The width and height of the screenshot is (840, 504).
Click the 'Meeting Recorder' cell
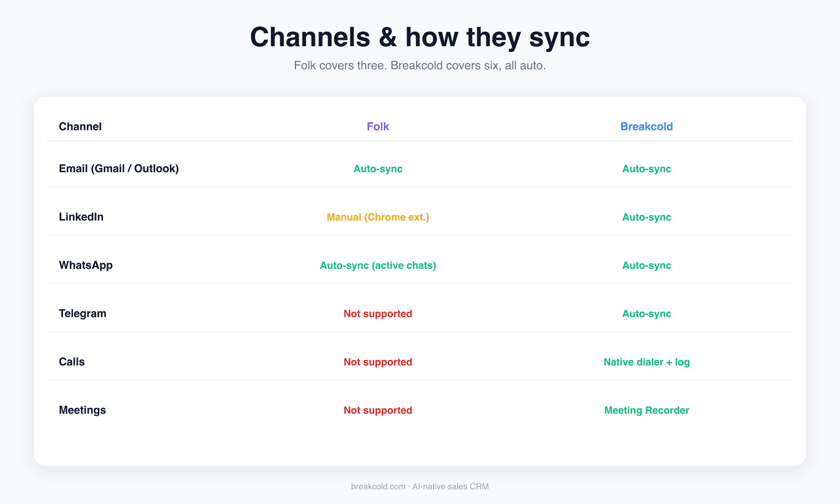(x=647, y=410)
